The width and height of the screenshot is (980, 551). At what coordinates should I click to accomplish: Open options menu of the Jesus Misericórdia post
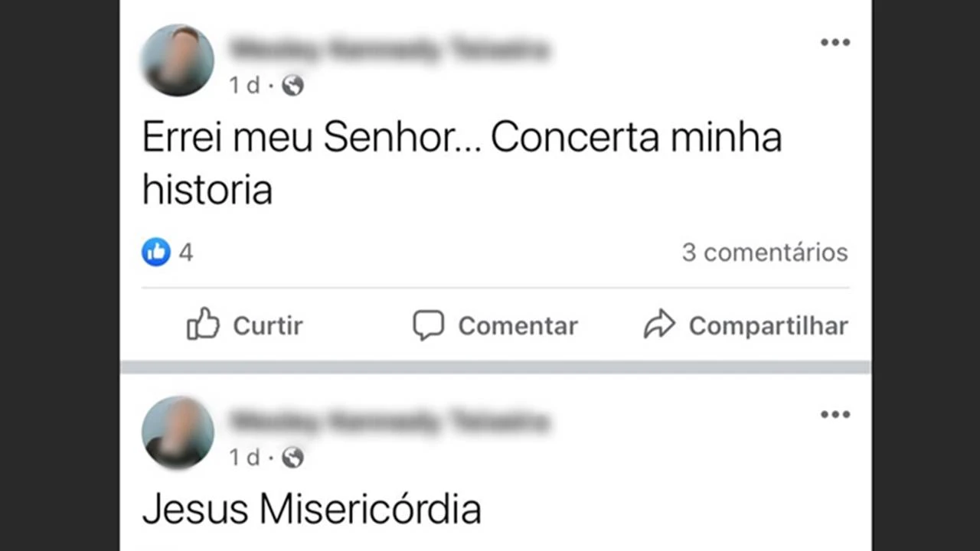835,415
